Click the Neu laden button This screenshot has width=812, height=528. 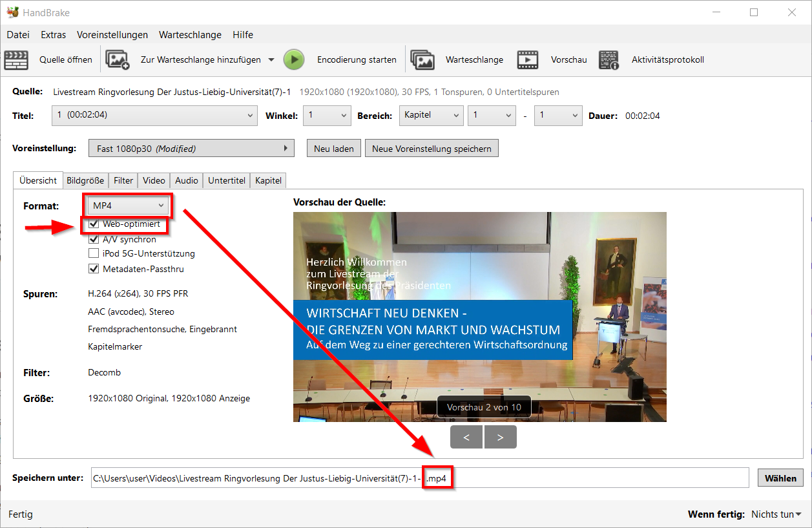333,149
